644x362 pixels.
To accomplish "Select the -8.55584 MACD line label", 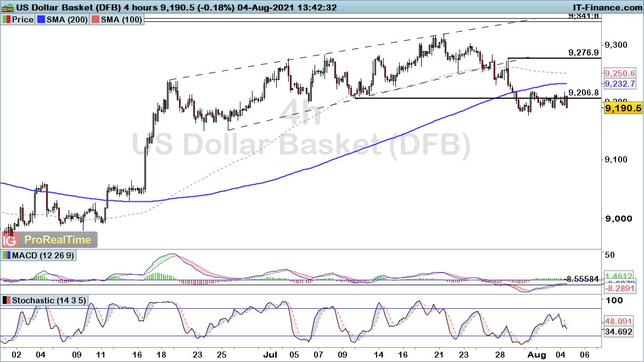I will click(583, 279).
